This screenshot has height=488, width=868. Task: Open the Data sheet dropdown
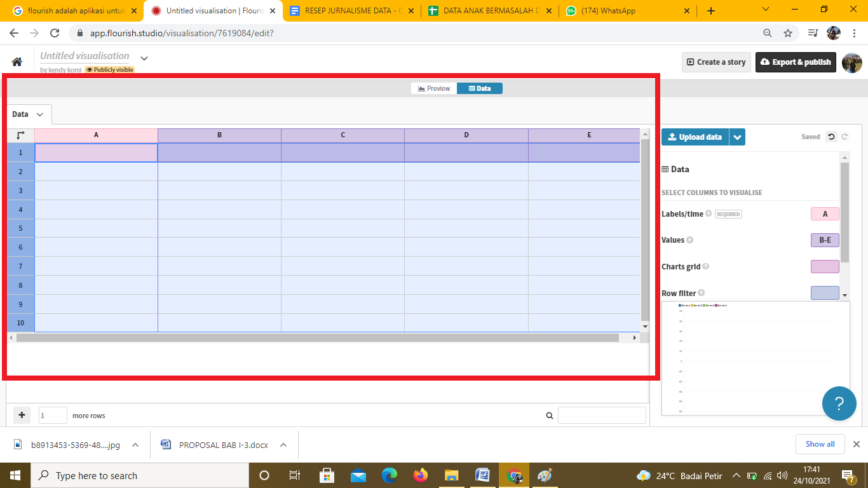[x=28, y=114]
